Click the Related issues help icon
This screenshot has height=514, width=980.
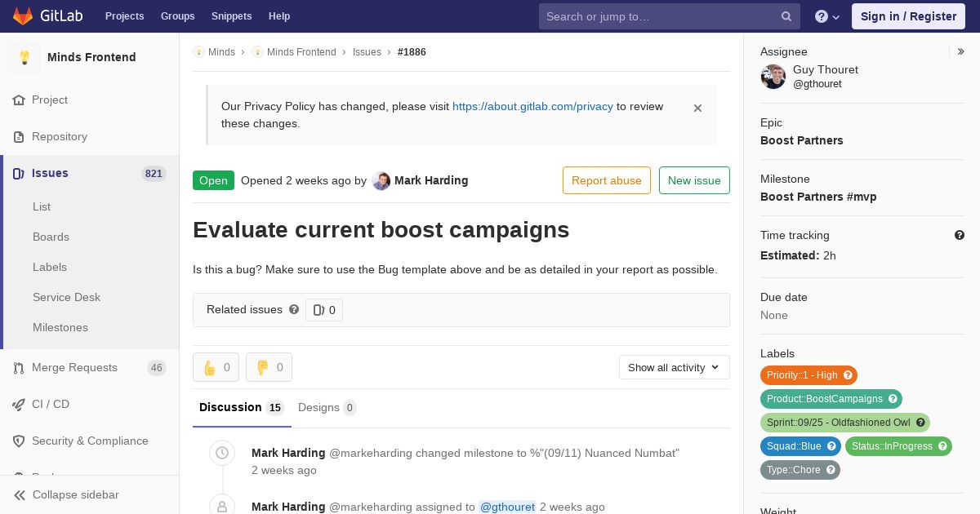click(294, 309)
